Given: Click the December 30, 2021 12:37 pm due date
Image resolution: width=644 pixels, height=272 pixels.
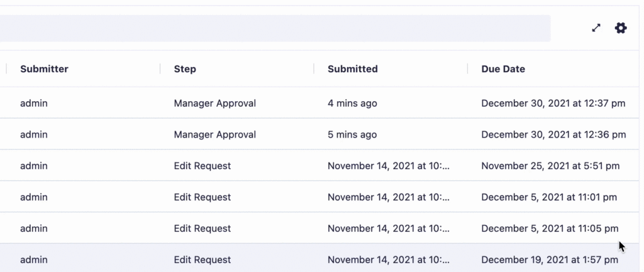Looking at the screenshot, I should tap(553, 103).
